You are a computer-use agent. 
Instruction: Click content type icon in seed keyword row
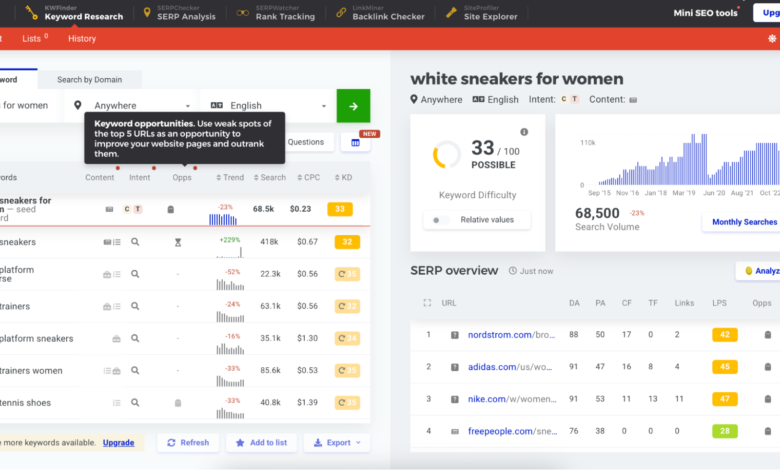point(109,209)
